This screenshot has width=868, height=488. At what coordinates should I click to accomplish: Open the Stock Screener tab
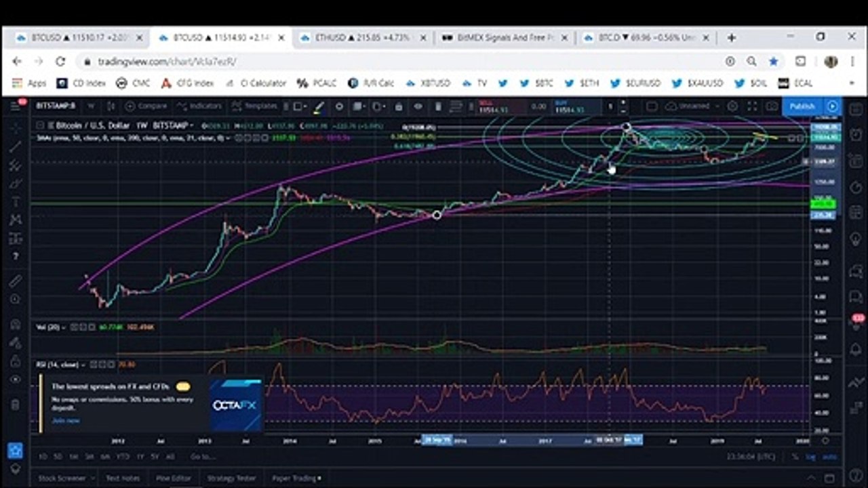point(62,478)
